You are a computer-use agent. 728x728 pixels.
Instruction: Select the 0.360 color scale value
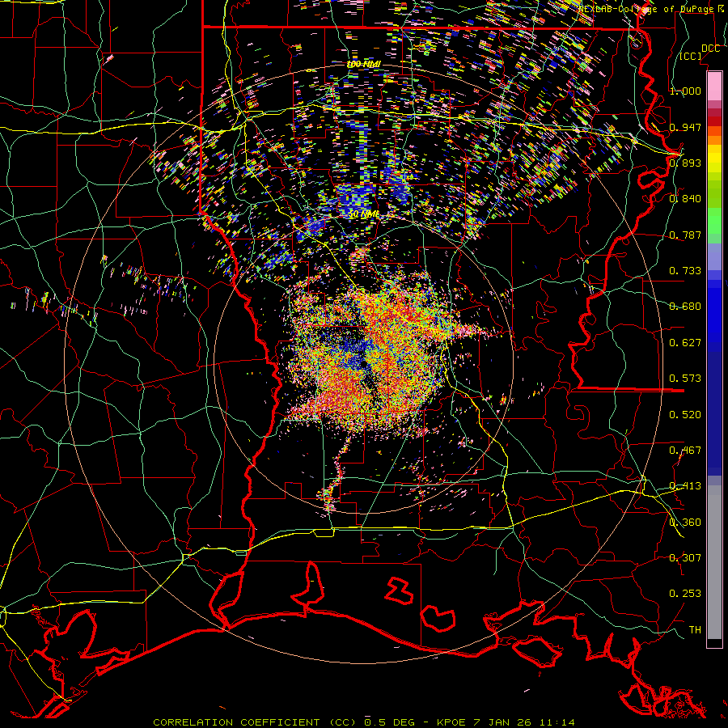685,523
